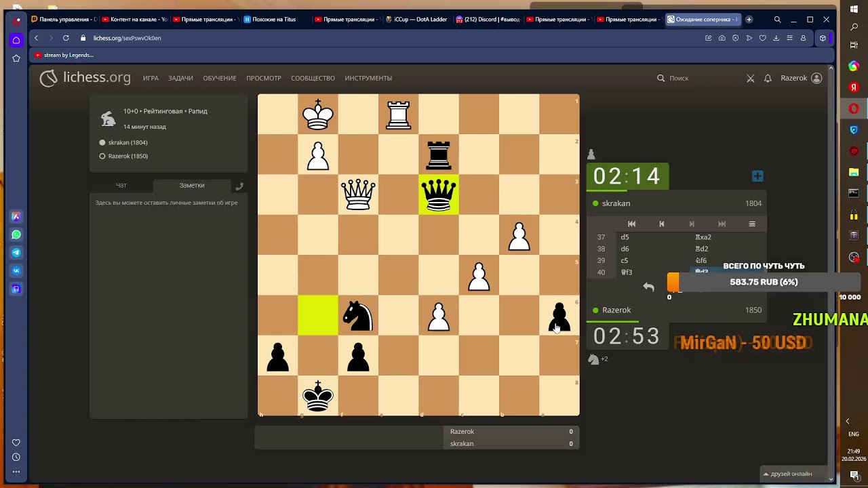The height and width of the screenshot is (488, 868).
Task: Go back in browser history
Action: [x=36, y=38]
